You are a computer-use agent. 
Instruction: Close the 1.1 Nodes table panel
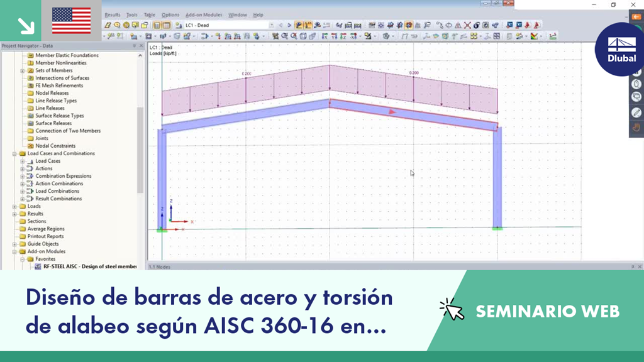[640, 266]
